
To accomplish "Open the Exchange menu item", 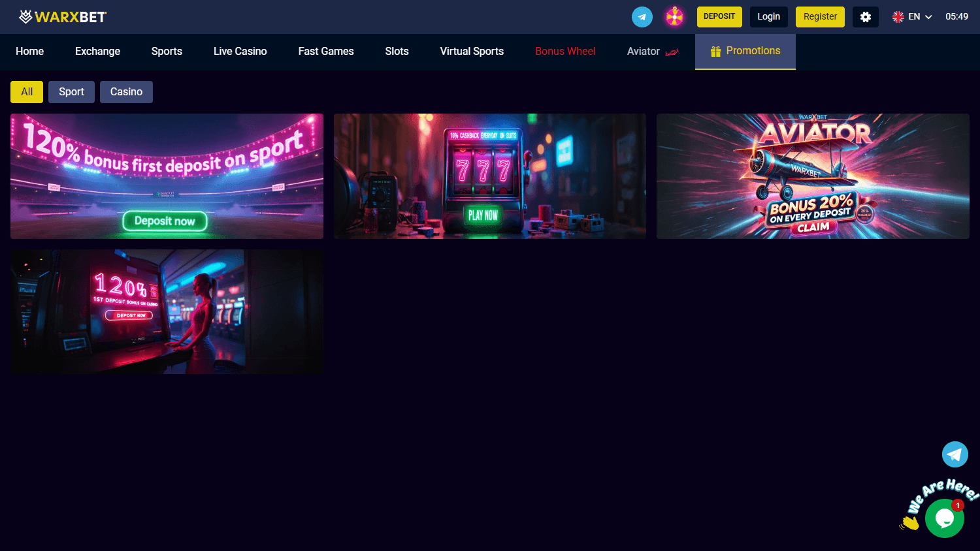I will tap(97, 52).
